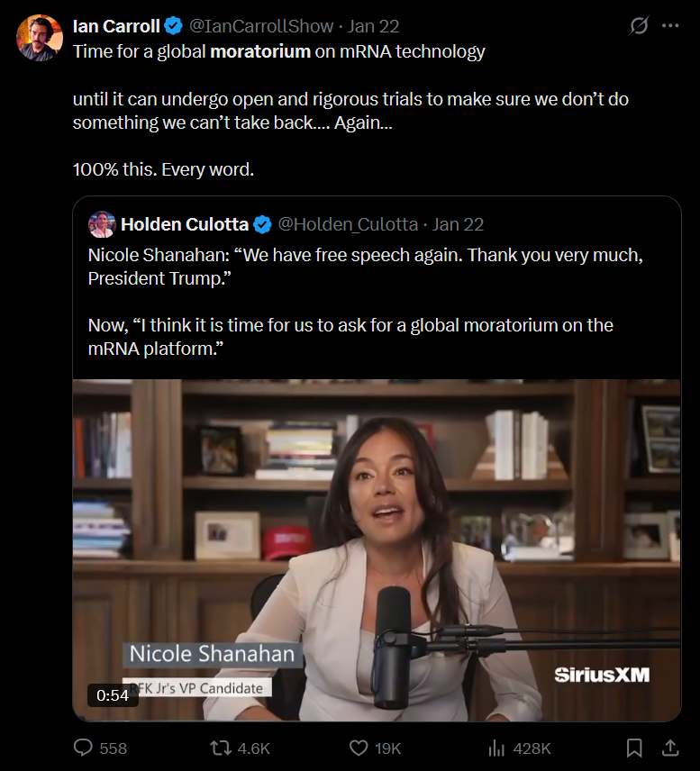
Task: Like the post with the heart icon
Action: (x=359, y=748)
